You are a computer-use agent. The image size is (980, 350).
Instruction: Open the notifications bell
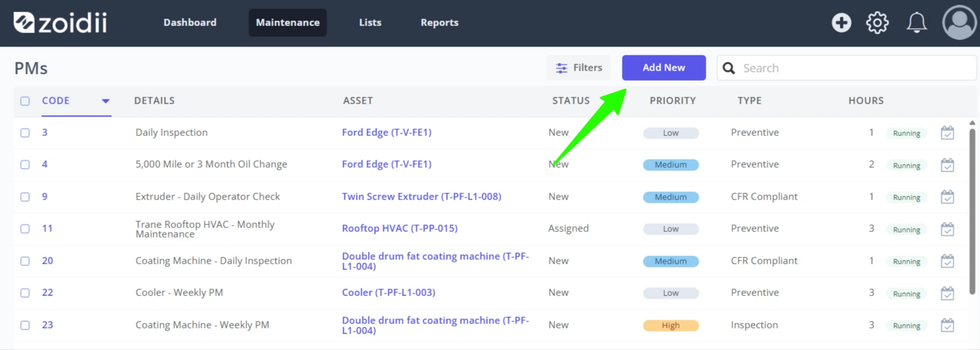916,23
